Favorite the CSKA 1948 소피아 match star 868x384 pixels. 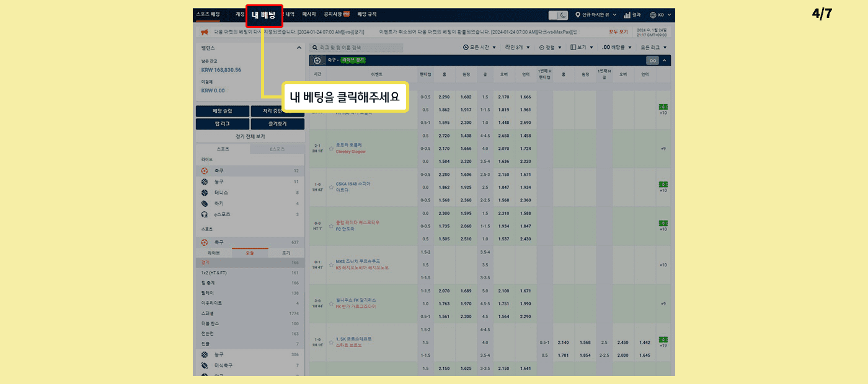[331, 187]
